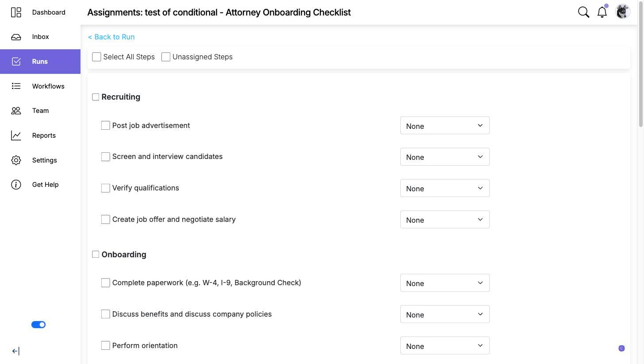
Task: Check Screen and interview candidates step
Action: pos(106,157)
